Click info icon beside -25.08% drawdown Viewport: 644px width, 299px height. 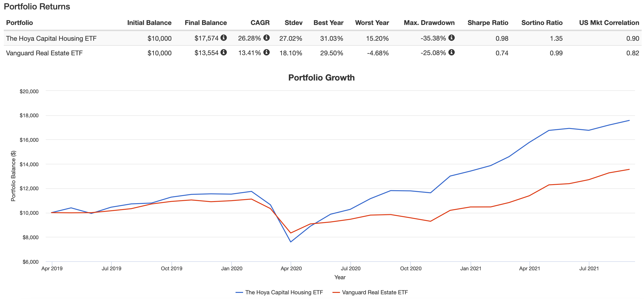(x=451, y=53)
